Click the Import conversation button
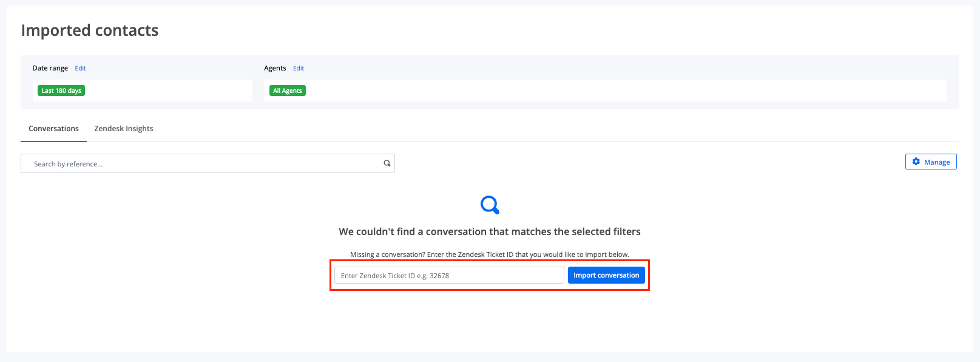 click(x=606, y=275)
